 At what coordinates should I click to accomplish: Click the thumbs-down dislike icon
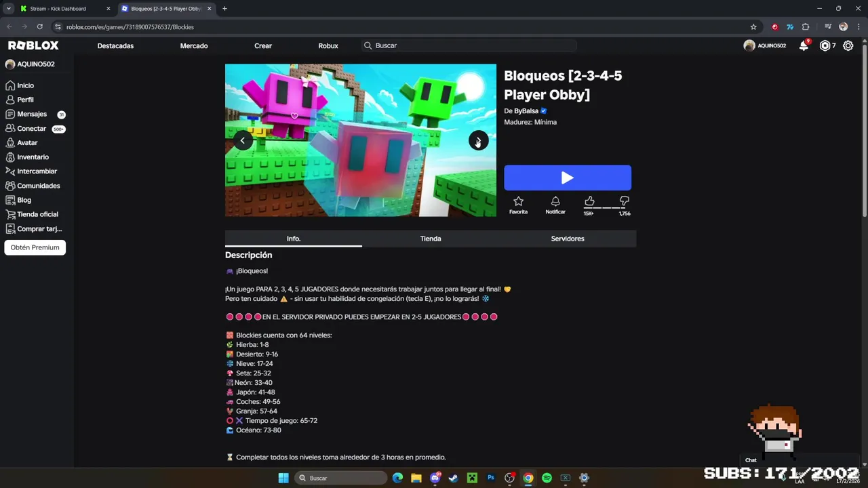pyautogui.click(x=624, y=201)
